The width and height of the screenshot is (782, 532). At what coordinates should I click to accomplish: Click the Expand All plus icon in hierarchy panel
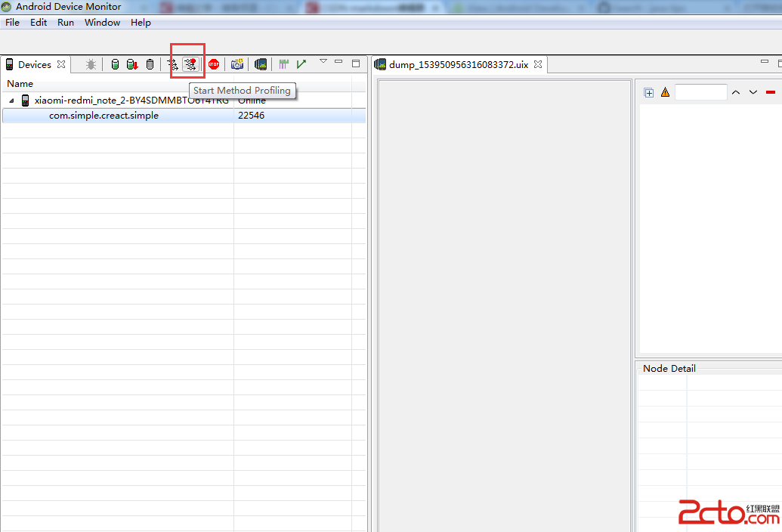click(x=648, y=92)
